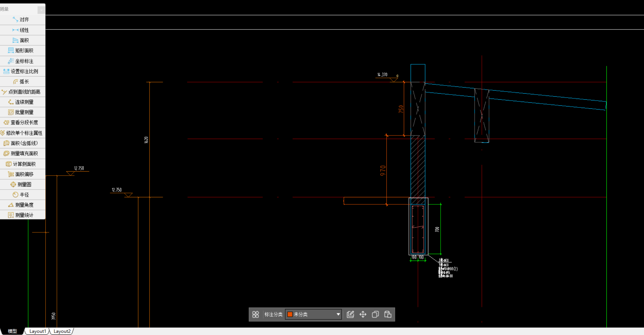Click the paste icon in floating toolbar
The image size is (644, 335).
pyautogui.click(x=388, y=314)
